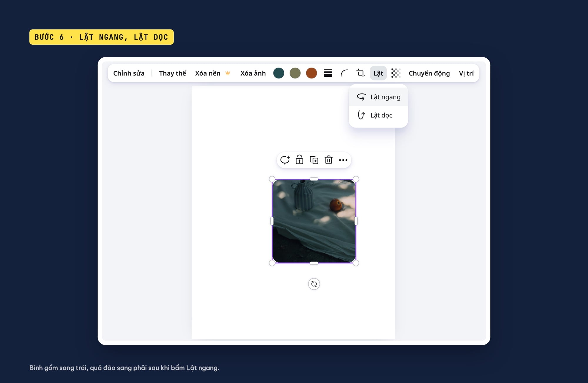Viewport: 588px width, 383px height.
Task: Click the top-right corner resize handle
Action: pos(356,179)
